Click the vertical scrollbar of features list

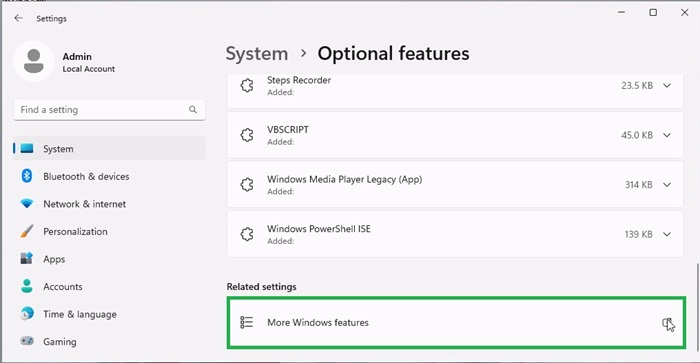pyautogui.click(x=697, y=307)
